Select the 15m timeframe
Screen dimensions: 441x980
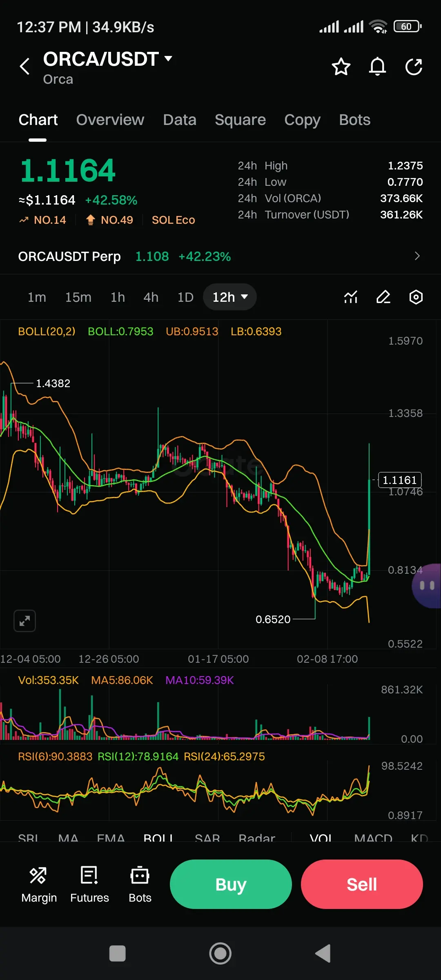[78, 297]
